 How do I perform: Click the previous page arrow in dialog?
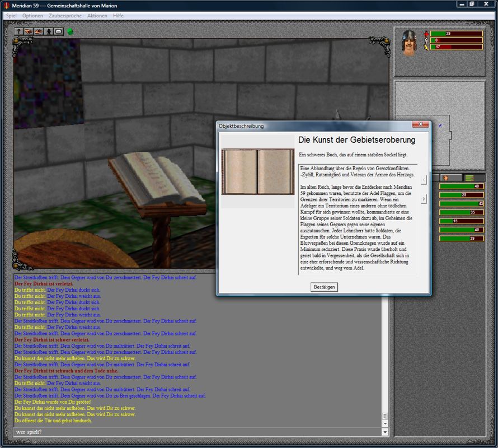(x=424, y=180)
